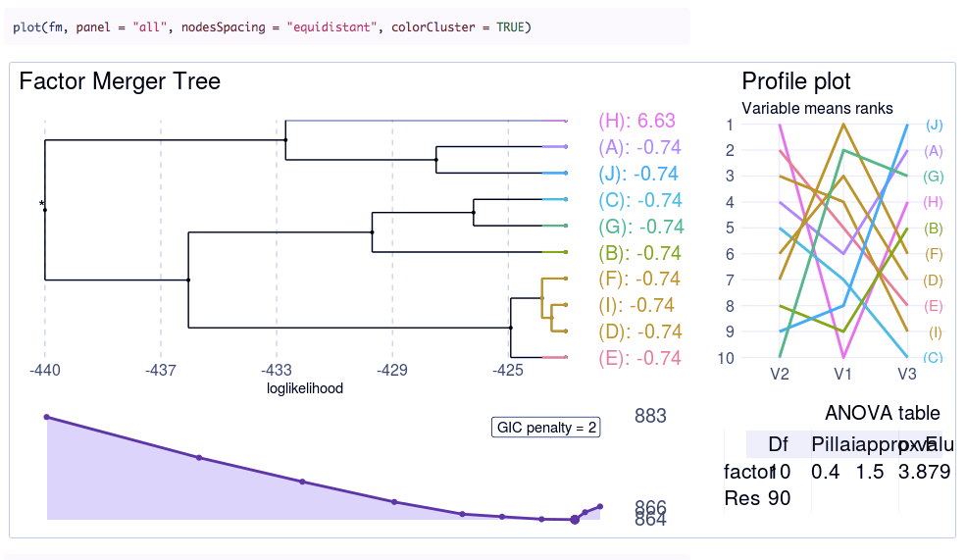The image size is (966, 560).
Task: Click the -440 loglikelihood axis tick
Action: 45,371
